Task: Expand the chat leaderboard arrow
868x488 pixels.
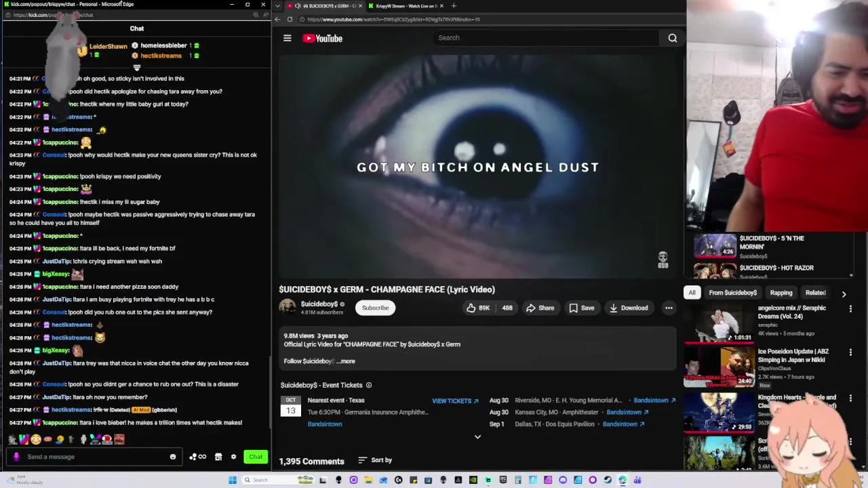Action: click(x=137, y=68)
